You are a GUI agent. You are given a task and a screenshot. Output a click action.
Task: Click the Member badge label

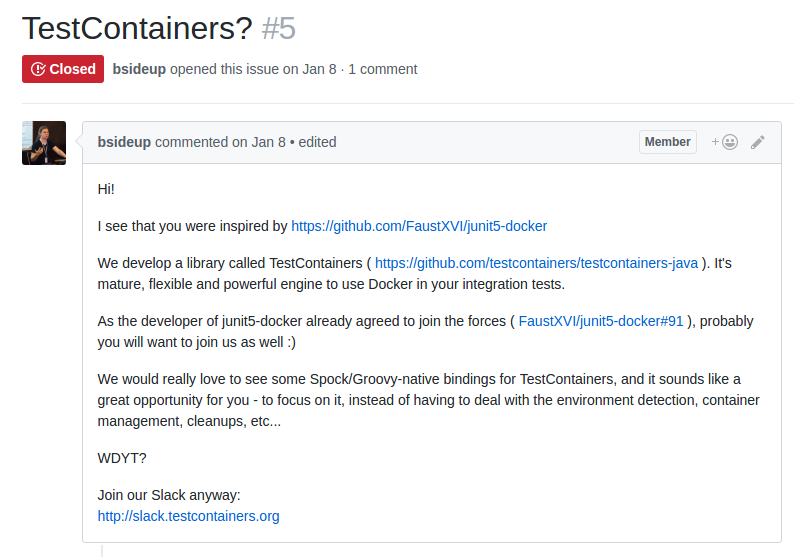click(x=667, y=142)
